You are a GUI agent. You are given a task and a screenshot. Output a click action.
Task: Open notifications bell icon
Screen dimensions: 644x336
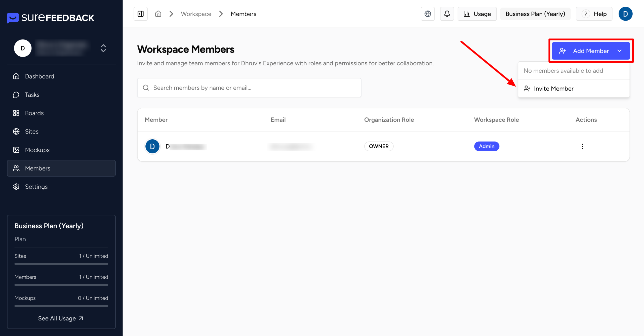447,14
